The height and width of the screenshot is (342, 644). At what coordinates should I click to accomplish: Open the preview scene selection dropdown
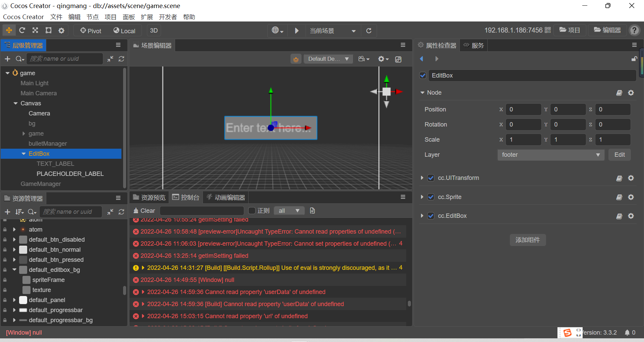[x=333, y=31]
